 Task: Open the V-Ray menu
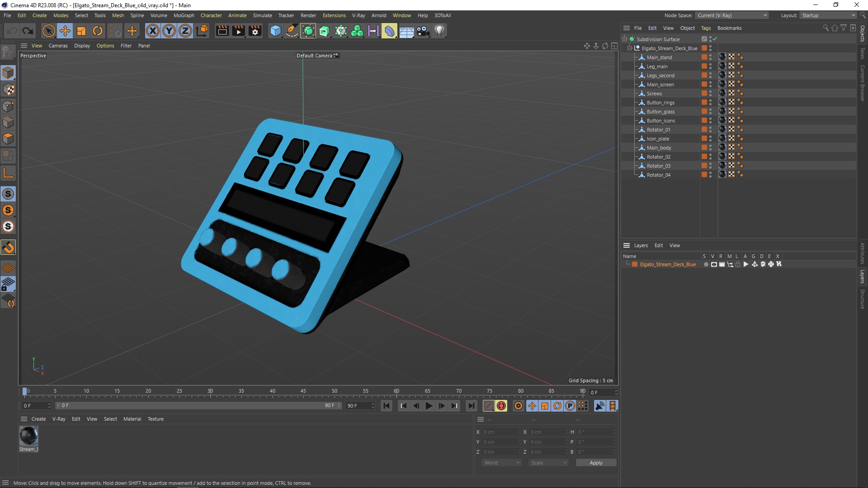(359, 15)
